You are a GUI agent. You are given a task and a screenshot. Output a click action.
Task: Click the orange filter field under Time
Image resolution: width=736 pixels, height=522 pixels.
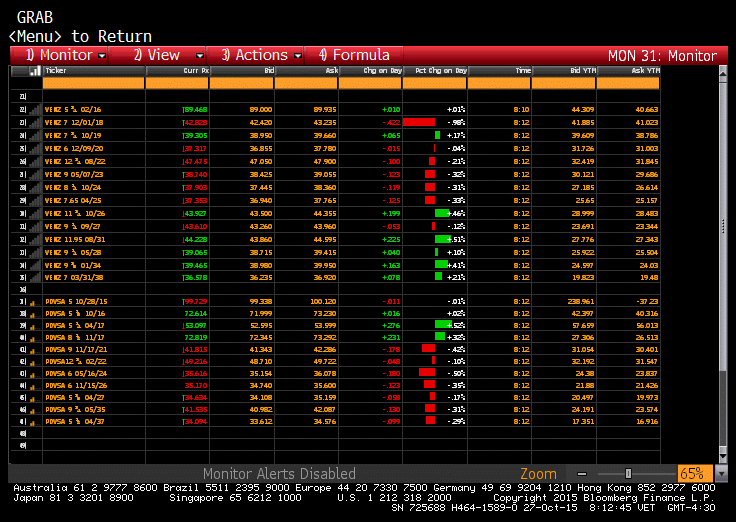(499, 83)
